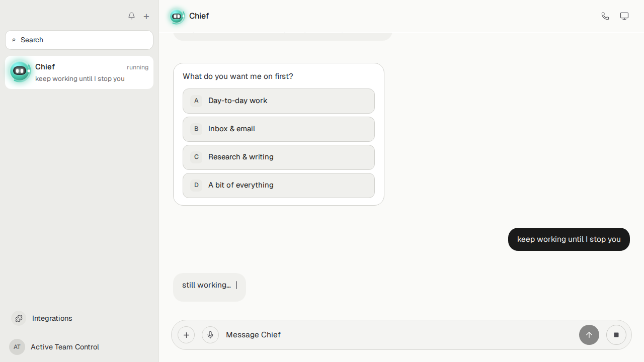Focus the Message Chief input box
Screen dimensions: 644x362
pos(399,335)
